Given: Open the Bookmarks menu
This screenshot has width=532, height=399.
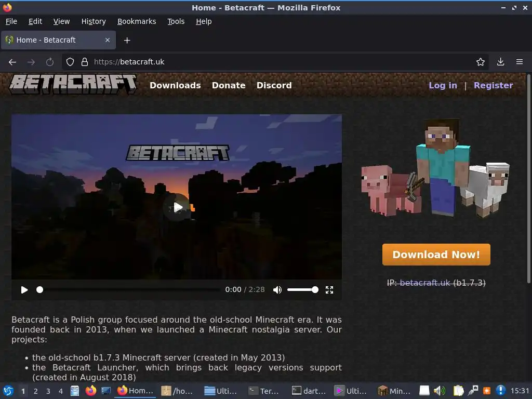Looking at the screenshot, I should tap(137, 21).
